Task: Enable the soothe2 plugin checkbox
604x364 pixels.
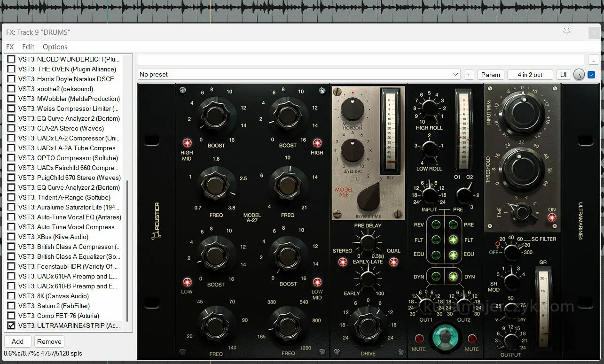Action: click(11, 89)
